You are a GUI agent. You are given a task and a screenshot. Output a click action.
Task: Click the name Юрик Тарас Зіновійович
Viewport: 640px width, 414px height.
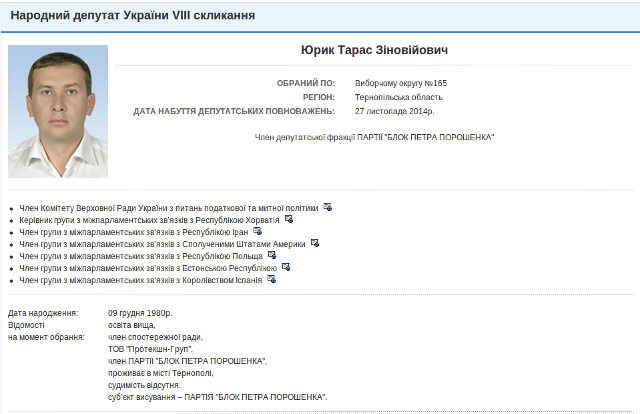tap(375, 50)
